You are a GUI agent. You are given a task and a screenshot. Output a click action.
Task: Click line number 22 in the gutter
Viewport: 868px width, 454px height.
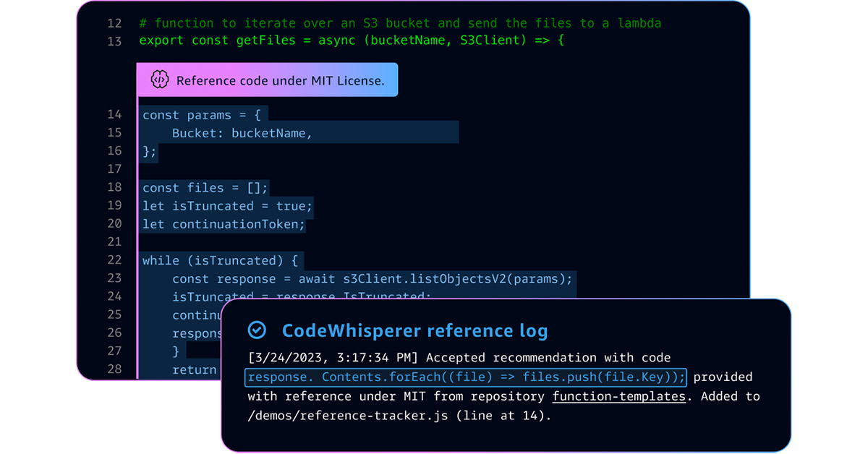(114, 260)
